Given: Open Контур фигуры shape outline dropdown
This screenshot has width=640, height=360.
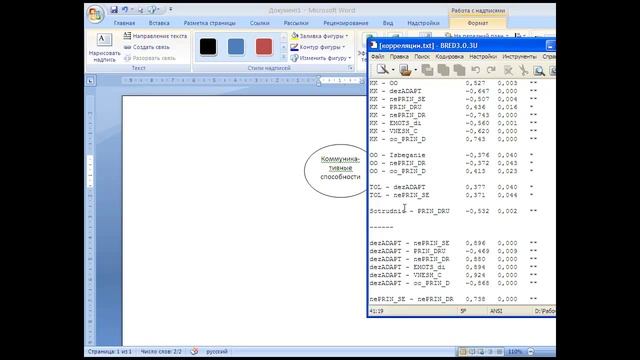Looking at the screenshot, I should (x=318, y=47).
